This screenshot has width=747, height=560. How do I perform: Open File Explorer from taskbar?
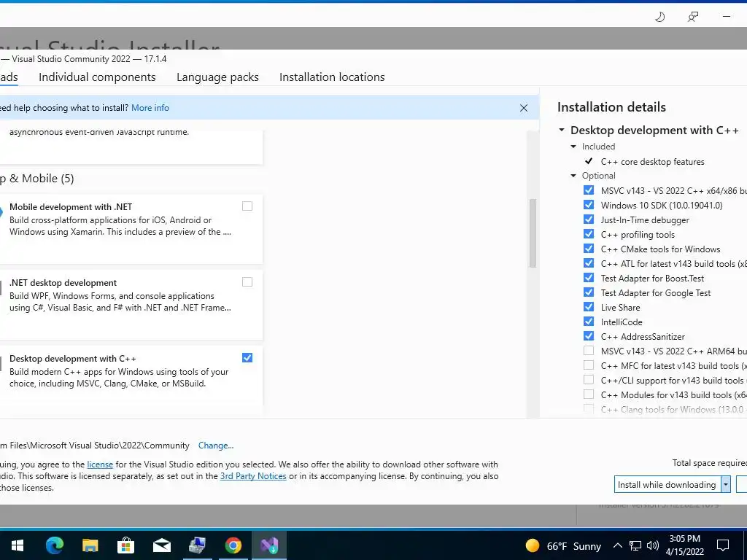tap(90, 545)
